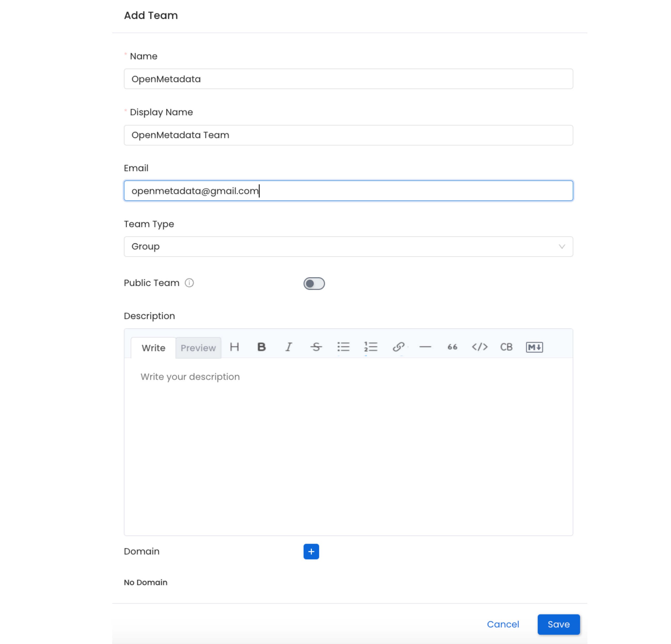Click the blockquote icon
Image resolution: width=671 pixels, height=644 pixels.
pyautogui.click(x=452, y=347)
